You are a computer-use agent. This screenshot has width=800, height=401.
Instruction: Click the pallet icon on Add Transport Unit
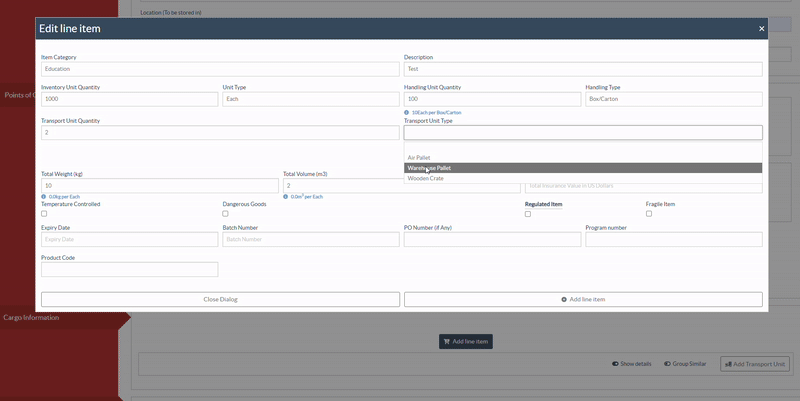(727, 364)
